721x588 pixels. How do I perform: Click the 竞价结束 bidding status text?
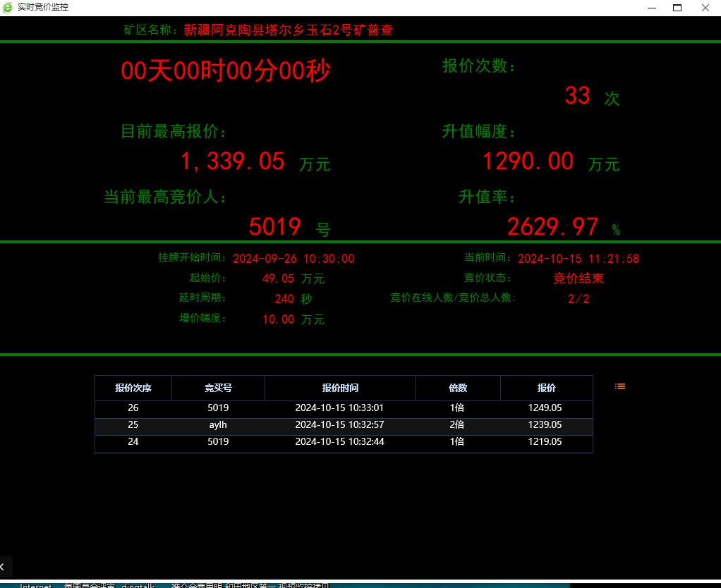(x=578, y=278)
